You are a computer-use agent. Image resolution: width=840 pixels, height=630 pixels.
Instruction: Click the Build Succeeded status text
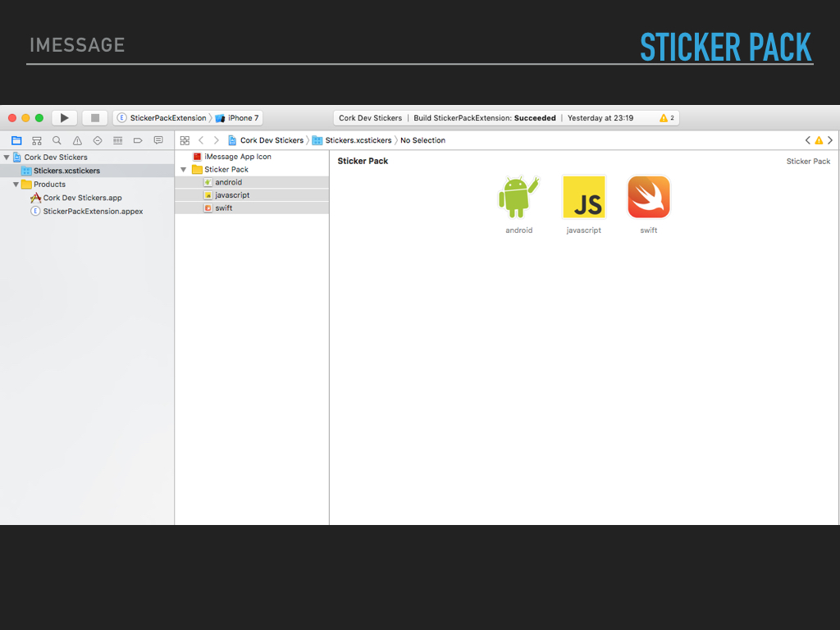coord(484,118)
